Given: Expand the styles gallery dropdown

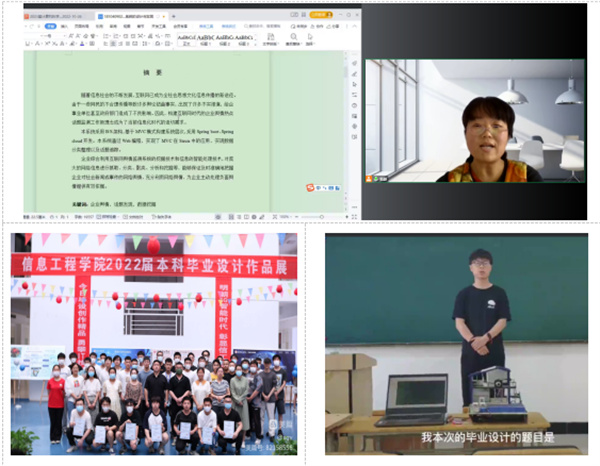Looking at the screenshot, I should pos(257,38).
